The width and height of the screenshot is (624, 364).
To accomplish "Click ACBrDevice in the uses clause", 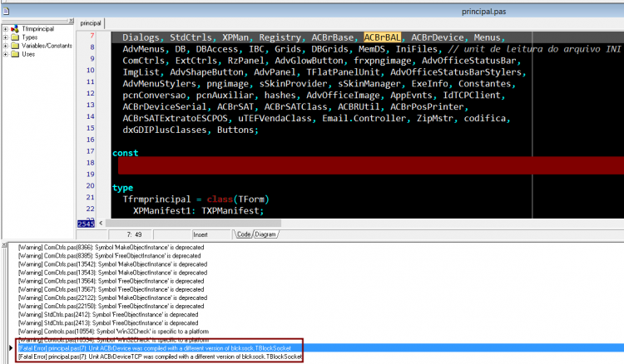I will (438, 37).
